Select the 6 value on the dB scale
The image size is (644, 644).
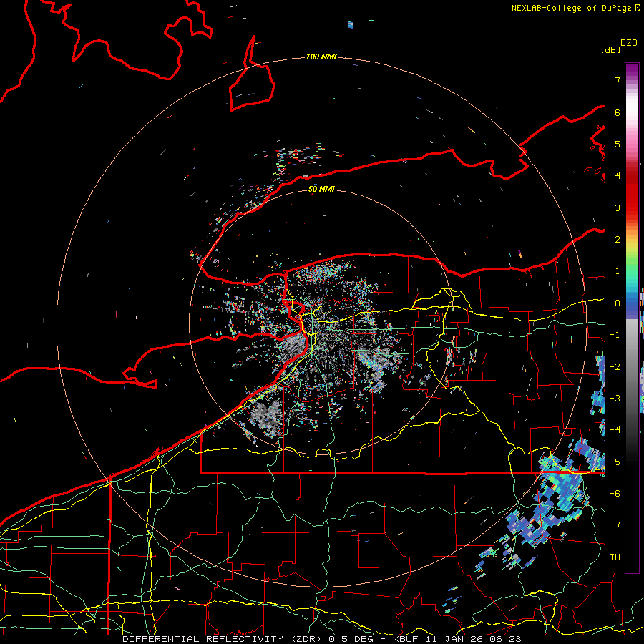pos(618,112)
